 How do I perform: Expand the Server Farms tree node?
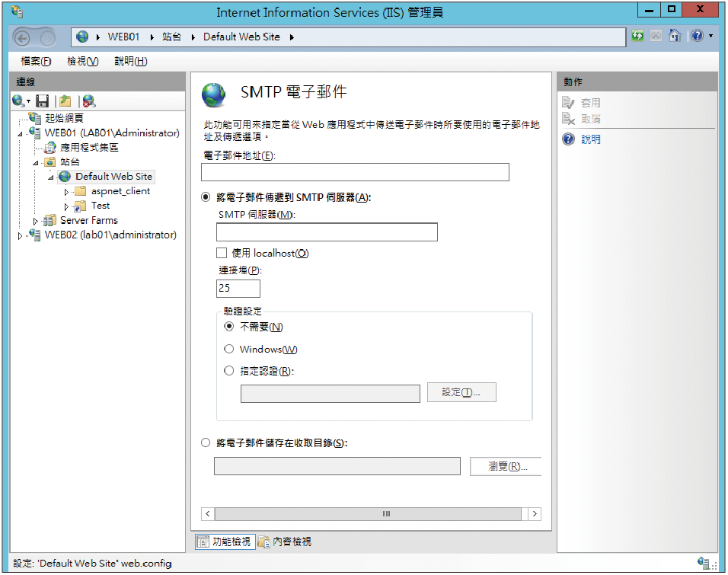click(x=36, y=221)
